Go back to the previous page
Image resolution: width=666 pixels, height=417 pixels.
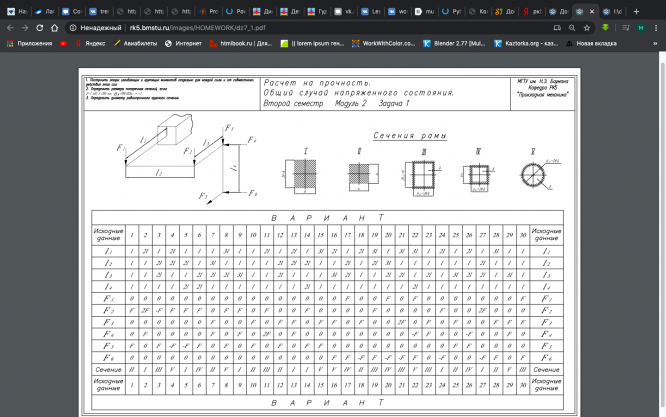10,28
